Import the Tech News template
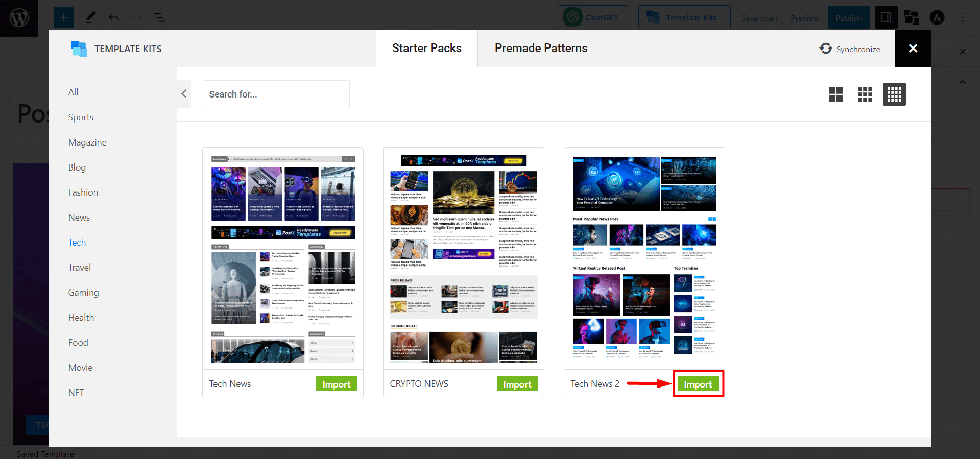 pos(336,384)
